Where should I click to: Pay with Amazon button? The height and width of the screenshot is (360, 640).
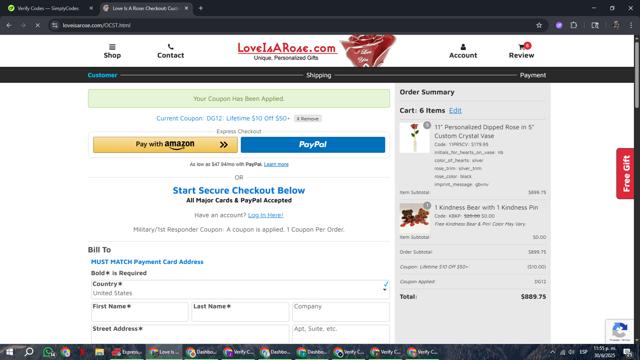[165, 144]
